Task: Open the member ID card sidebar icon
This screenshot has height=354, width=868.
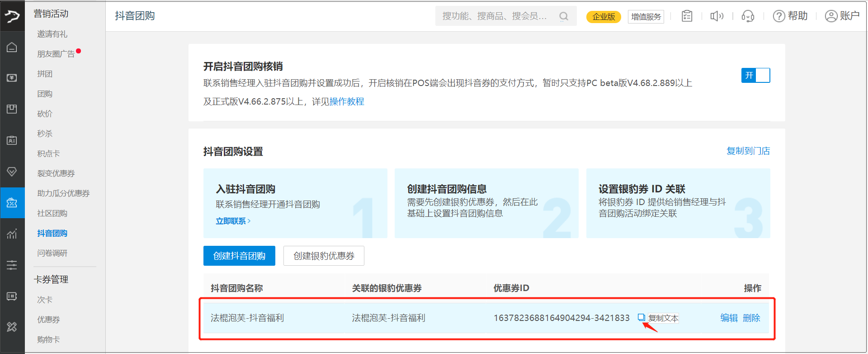Action: point(12,140)
